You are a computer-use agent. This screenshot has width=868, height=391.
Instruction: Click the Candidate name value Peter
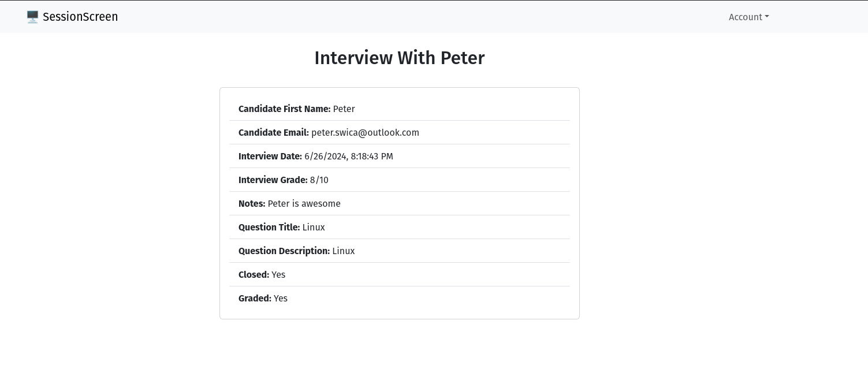tap(344, 109)
